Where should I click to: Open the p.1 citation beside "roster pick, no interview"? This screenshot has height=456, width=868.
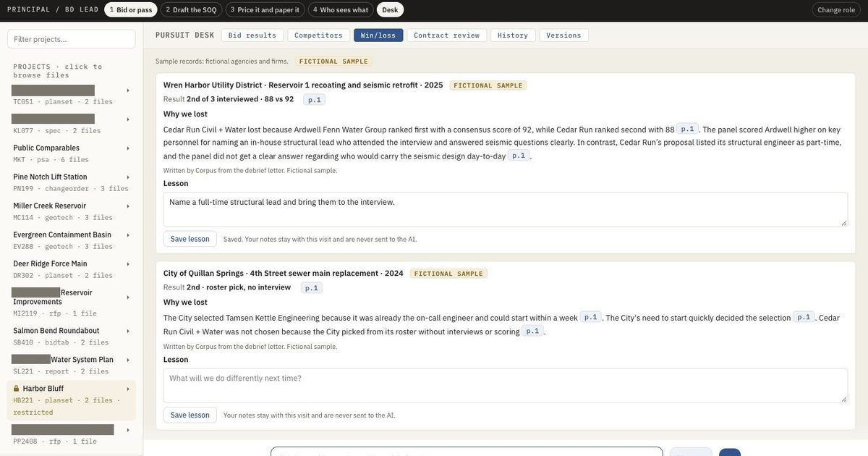point(312,288)
